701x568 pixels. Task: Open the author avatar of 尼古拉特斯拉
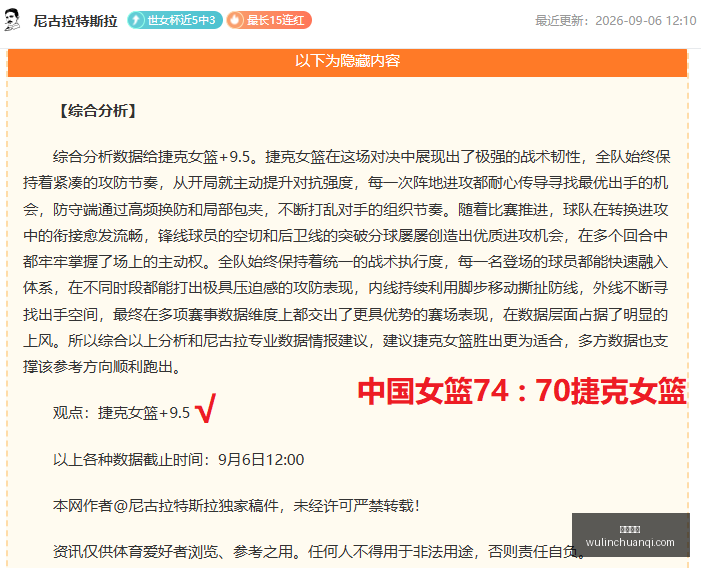coord(12,20)
